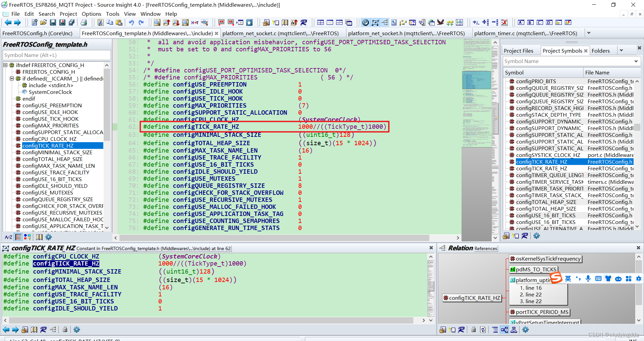The width and height of the screenshot is (644, 341).
Task: Click the delete-mark red X toolbar icon
Action: pos(504,22)
